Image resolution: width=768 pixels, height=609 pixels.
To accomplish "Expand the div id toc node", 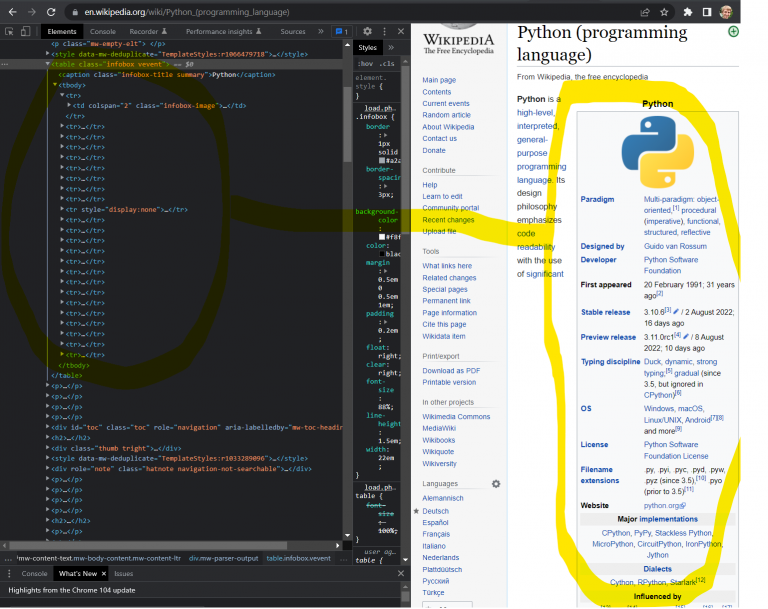I will coord(48,427).
